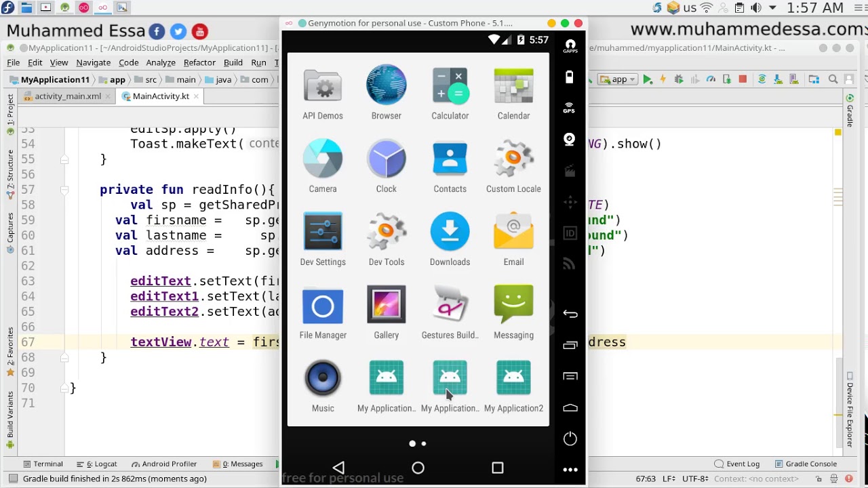Open the Logcat tool window
Image resolution: width=868 pixels, height=488 pixels.
[96, 464]
